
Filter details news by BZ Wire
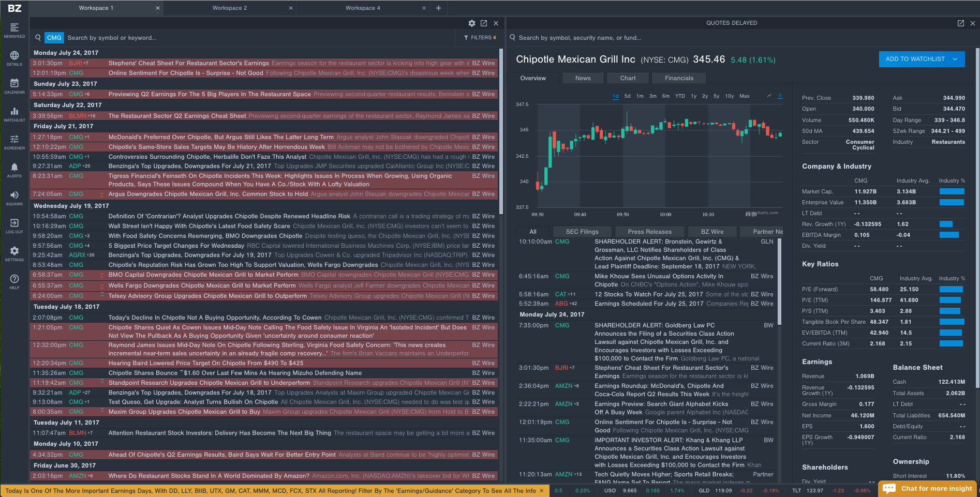712,232
